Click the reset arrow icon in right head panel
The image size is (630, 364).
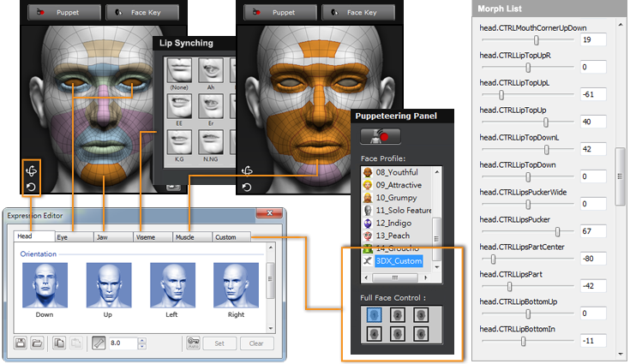[x=247, y=188]
